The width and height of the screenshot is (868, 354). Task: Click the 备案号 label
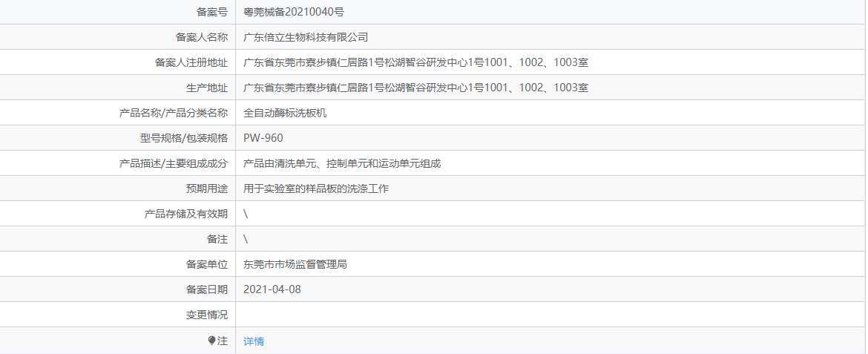click(x=212, y=12)
